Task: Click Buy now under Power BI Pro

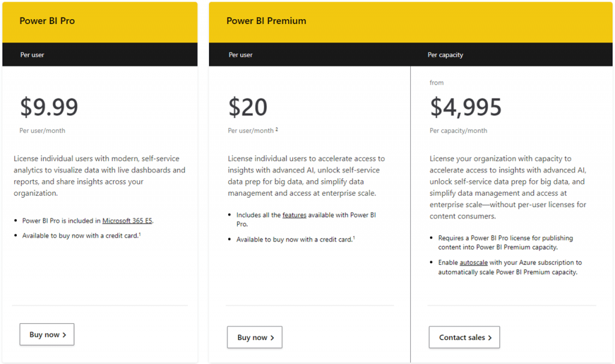Action: [47, 334]
